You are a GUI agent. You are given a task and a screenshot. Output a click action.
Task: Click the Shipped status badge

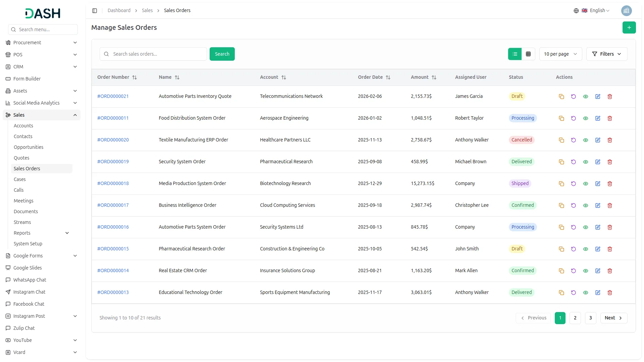pyautogui.click(x=520, y=183)
